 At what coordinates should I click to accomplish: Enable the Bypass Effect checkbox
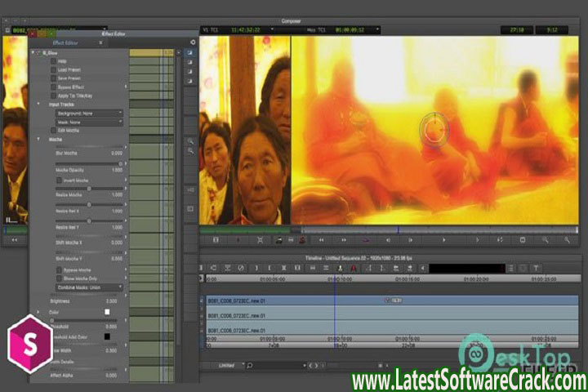53,86
